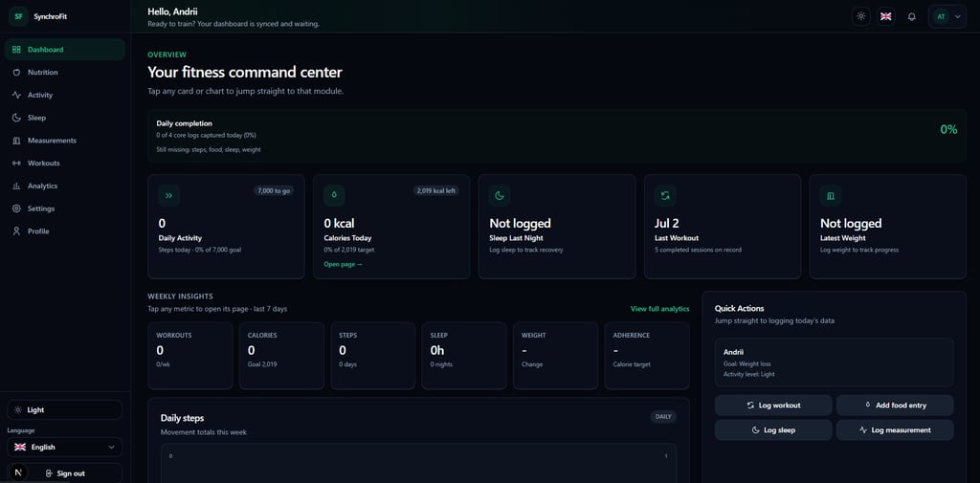Click the Settings item in sidebar
980x483 pixels.
(64, 209)
